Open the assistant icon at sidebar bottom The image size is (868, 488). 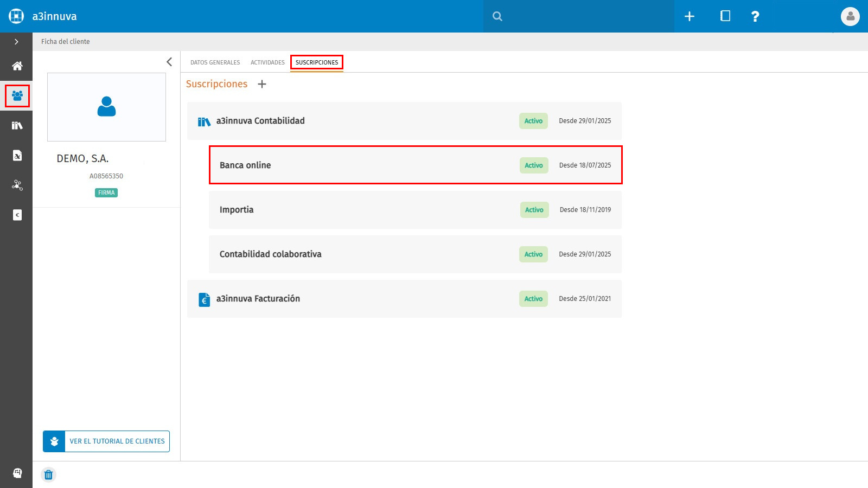17,473
